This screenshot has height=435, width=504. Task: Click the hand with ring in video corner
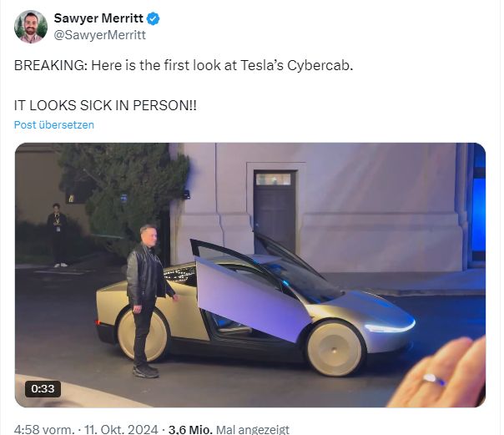(x=439, y=373)
